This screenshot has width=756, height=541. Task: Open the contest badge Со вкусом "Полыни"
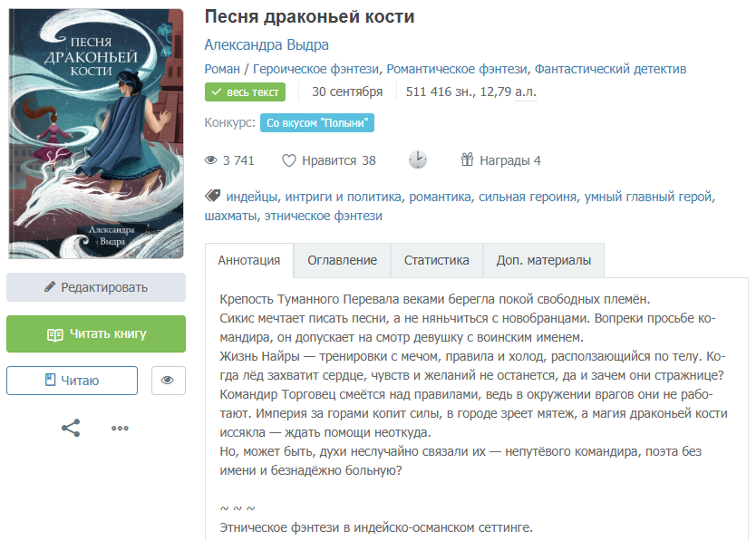pos(317,123)
